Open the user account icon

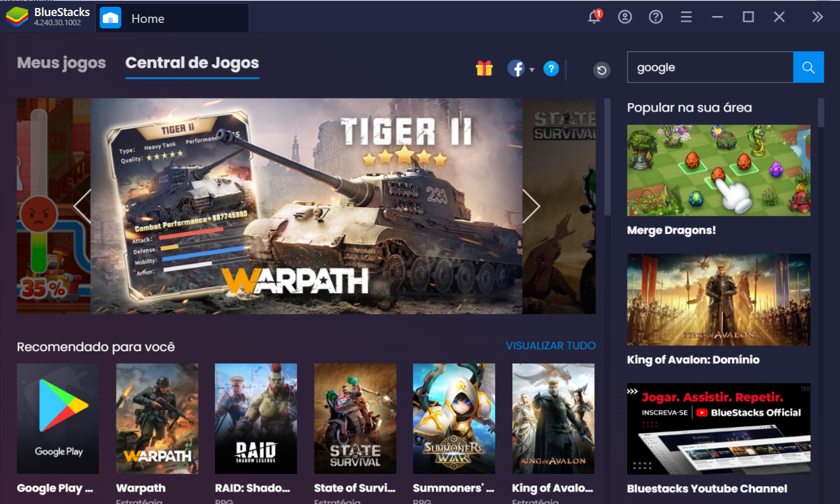[x=625, y=17]
